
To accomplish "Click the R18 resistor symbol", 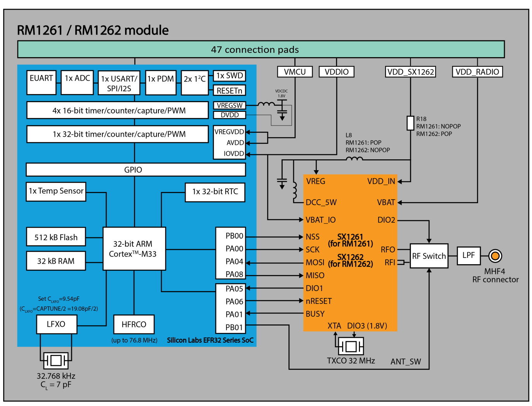I will tap(410, 123).
